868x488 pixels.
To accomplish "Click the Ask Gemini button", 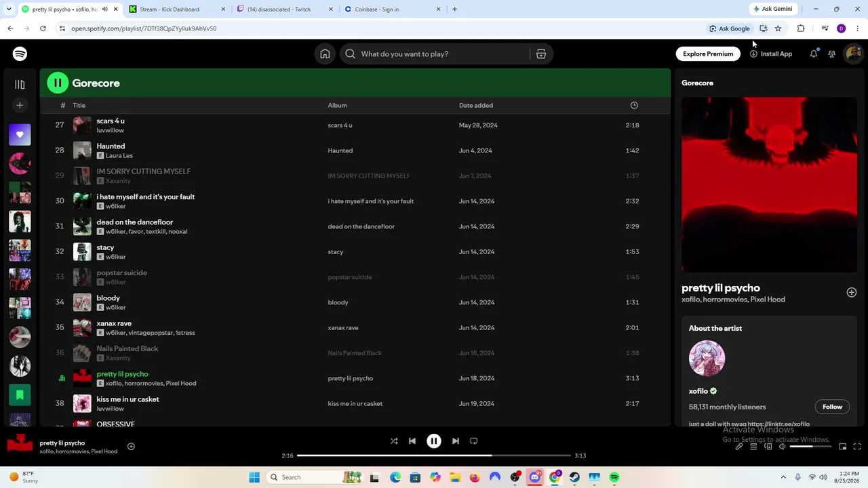I will tap(772, 9).
